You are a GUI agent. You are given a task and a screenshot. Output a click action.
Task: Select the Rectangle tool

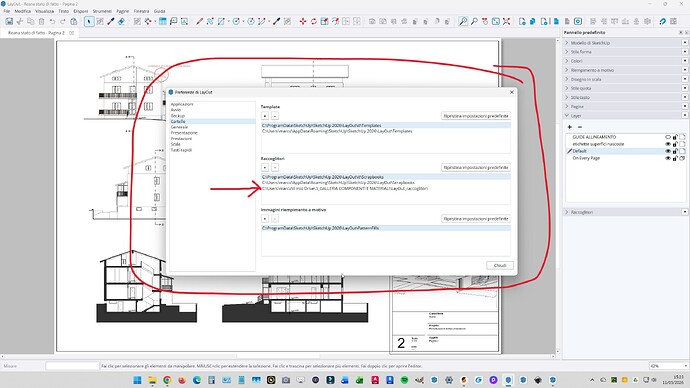[221, 21]
